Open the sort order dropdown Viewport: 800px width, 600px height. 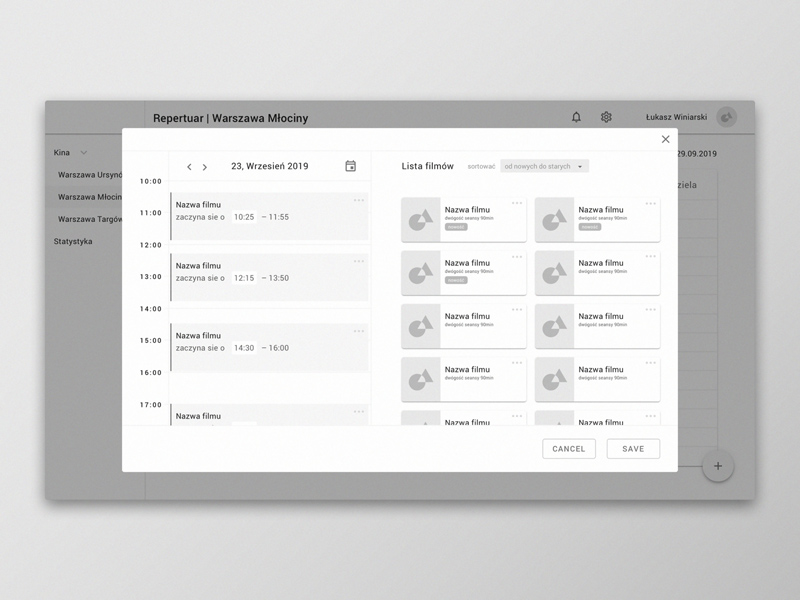click(x=544, y=167)
